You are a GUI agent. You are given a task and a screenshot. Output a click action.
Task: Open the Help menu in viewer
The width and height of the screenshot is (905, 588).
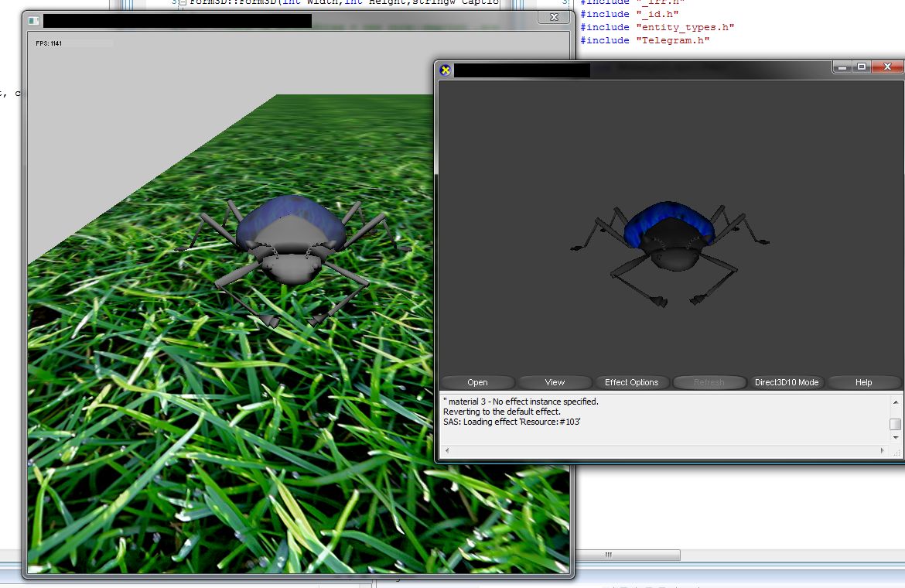(x=863, y=382)
